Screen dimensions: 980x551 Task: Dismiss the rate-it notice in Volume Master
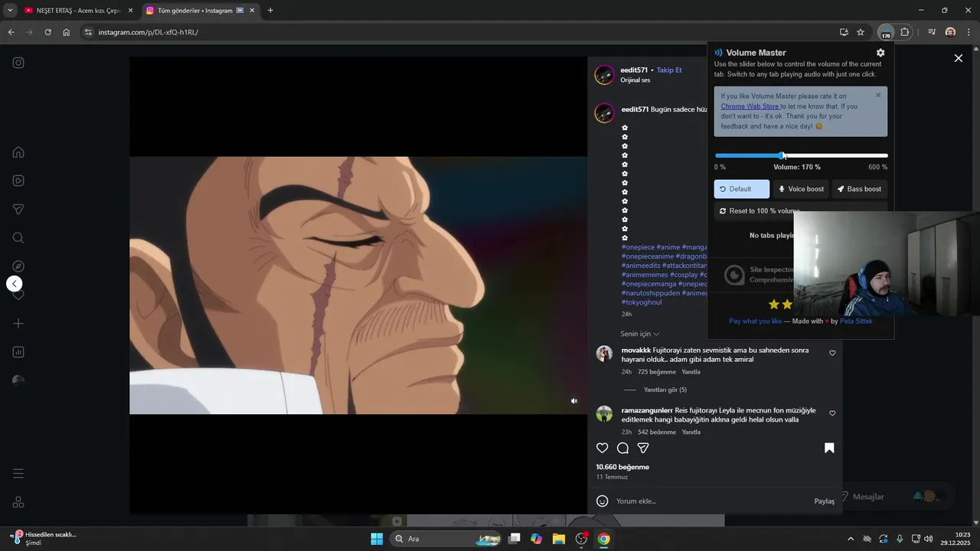pos(878,95)
